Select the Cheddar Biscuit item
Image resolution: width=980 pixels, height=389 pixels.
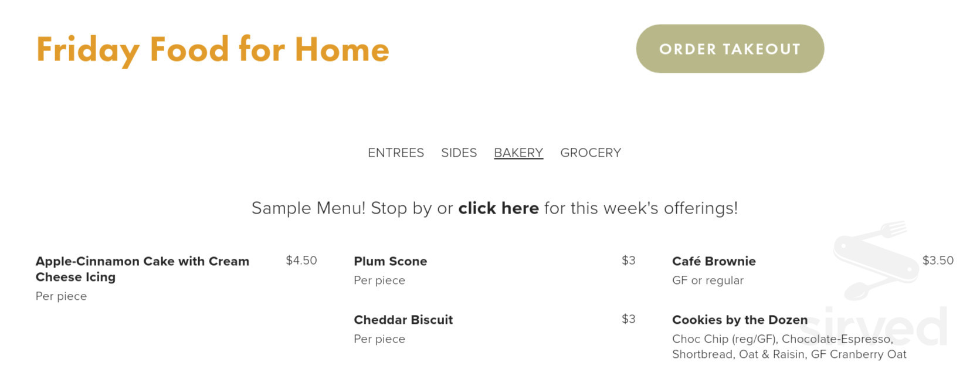pos(403,320)
